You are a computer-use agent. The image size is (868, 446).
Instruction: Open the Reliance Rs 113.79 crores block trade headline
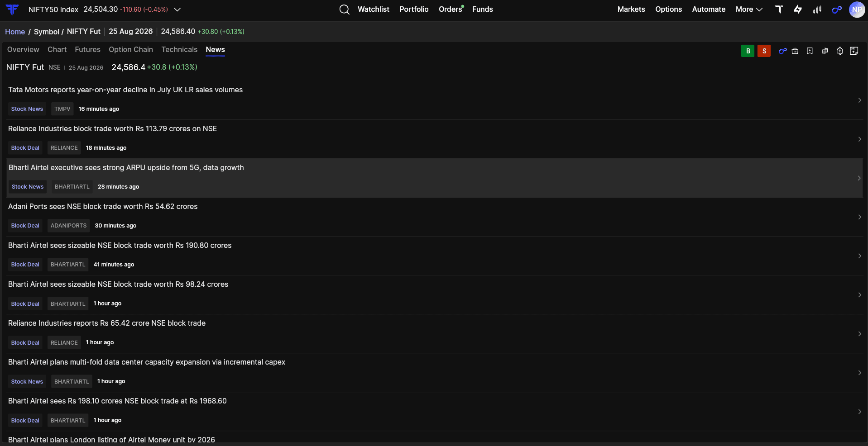pos(112,129)
